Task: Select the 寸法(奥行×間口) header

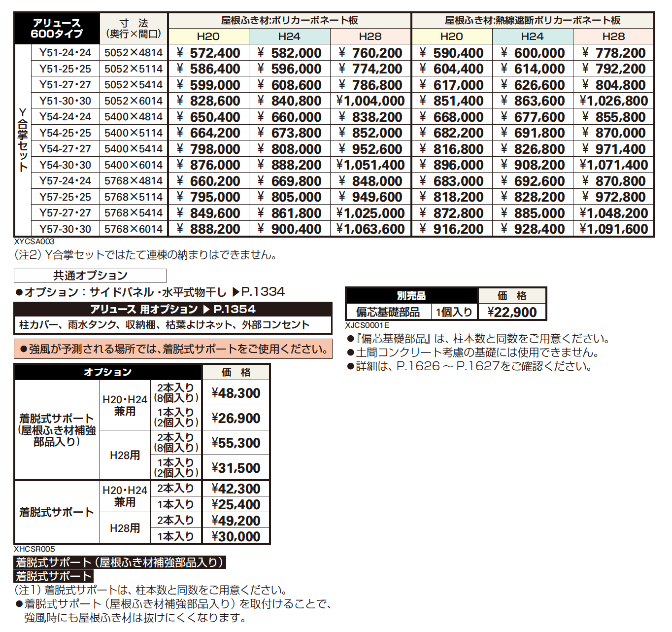Action: 134,29
